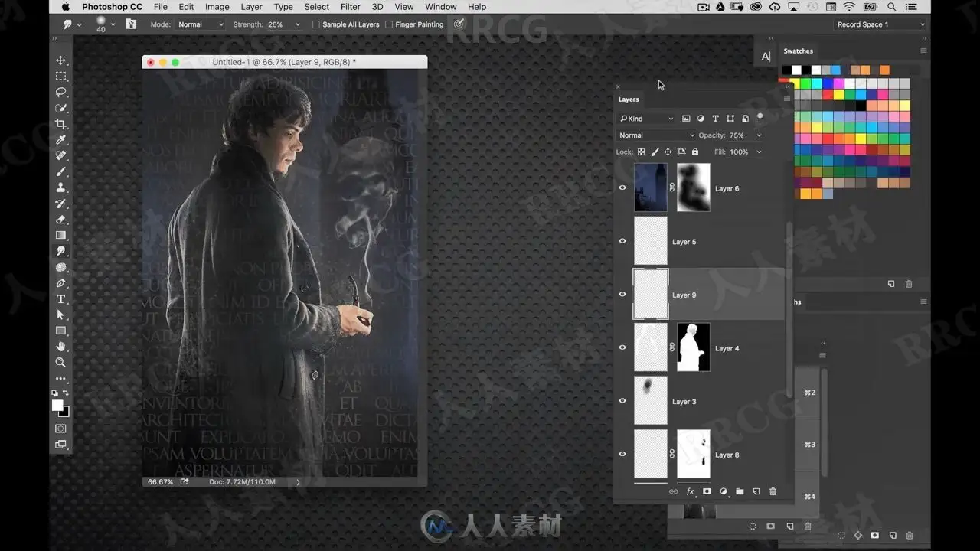The height and width of the screenshot is (551, 980).
Task: Select the Smudge tool in toolbox
Action: (x=60, y=251)
